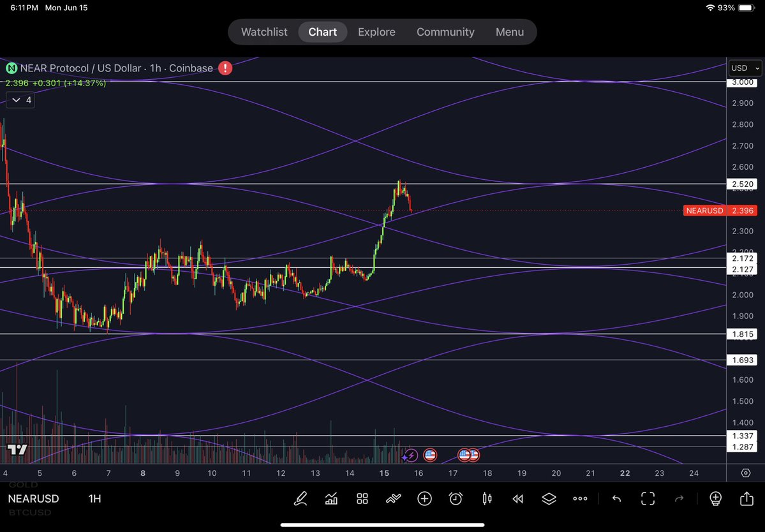Start bar replay with rewind icon
The height and width of the screenshot is (532, 765).
point(517,498)
